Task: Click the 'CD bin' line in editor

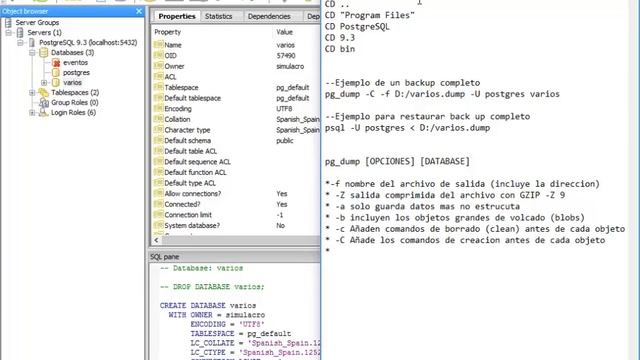Action: [340, 49]
